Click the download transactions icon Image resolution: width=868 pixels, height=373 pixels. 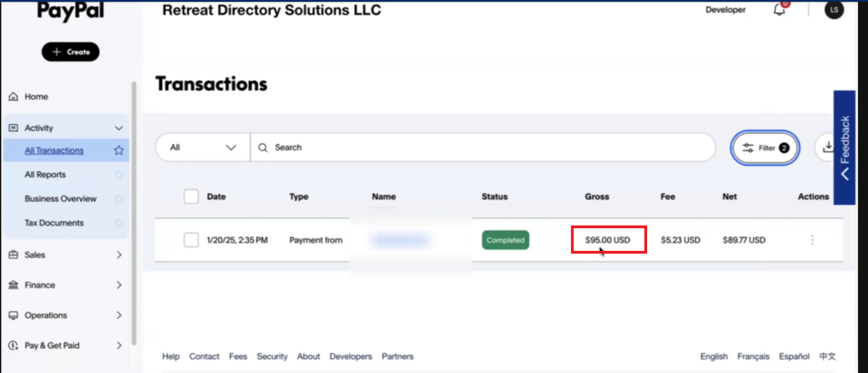827,148
